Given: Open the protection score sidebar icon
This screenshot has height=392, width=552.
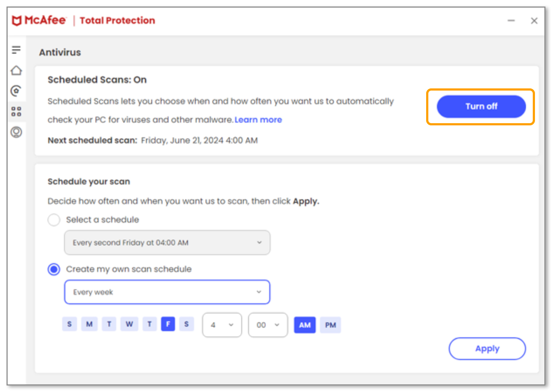Looking at the screenshot, I should click(16, 91).
